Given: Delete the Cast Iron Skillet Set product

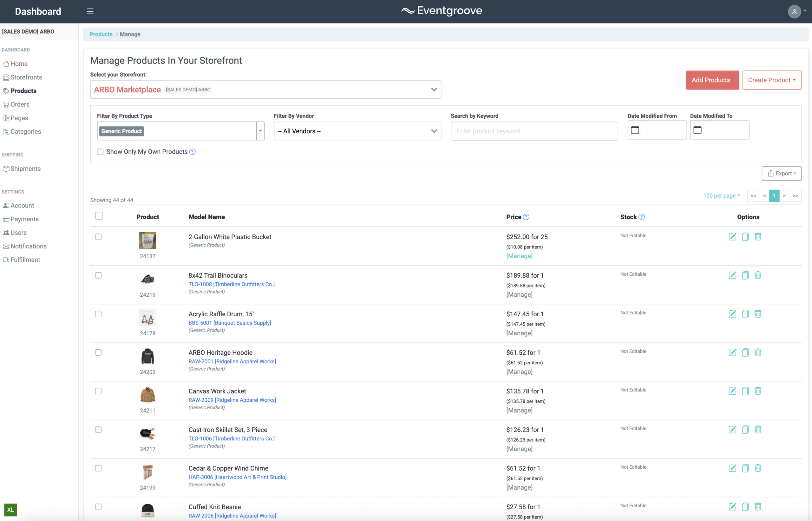Looking at the screenshot, I should [x=758, y=429].
